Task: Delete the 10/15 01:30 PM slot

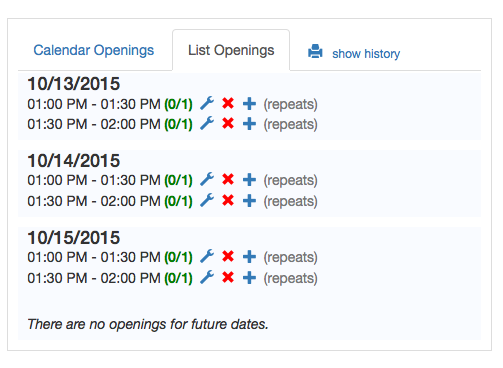Action: 228,277
